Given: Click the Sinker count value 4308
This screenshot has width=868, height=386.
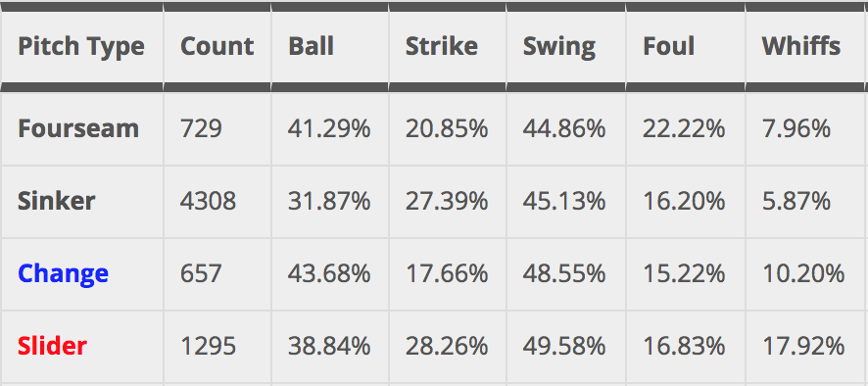Looking at the screenshot, I should (208, 201).
